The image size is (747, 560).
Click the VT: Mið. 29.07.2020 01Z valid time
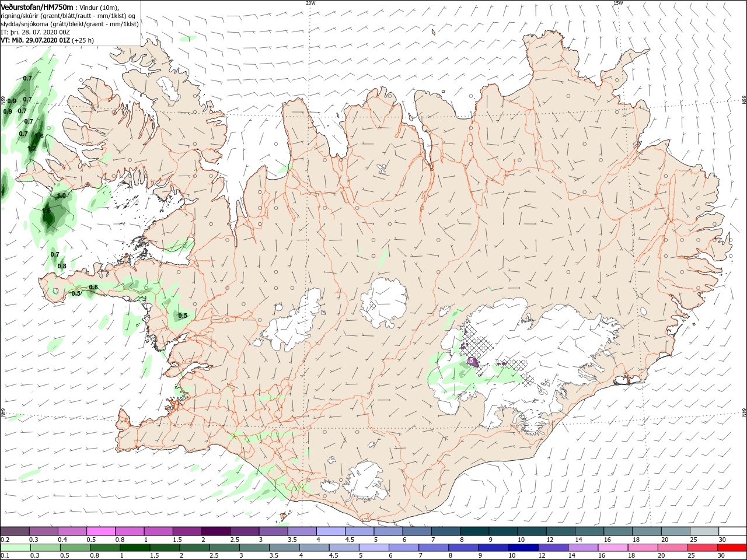point(35,40)
